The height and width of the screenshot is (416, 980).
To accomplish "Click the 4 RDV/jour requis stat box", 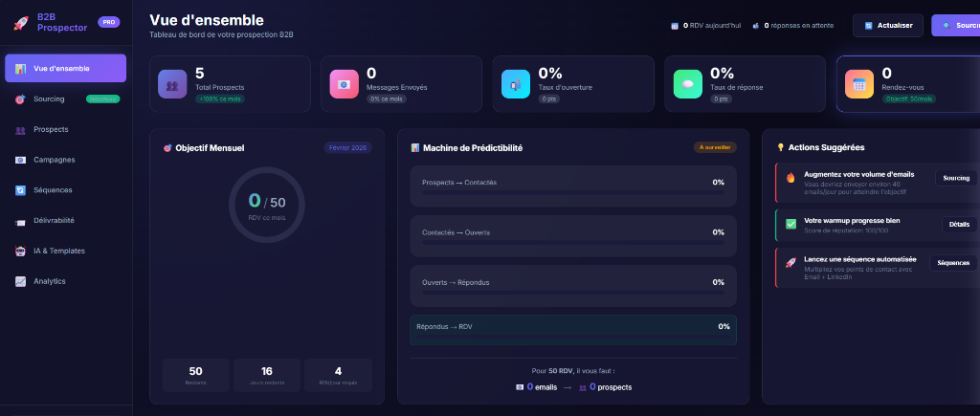I will (338, 375).
